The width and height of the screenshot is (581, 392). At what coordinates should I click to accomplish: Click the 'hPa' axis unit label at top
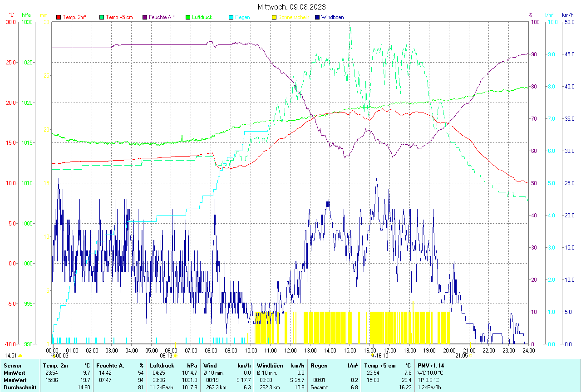tap(26, 15)
